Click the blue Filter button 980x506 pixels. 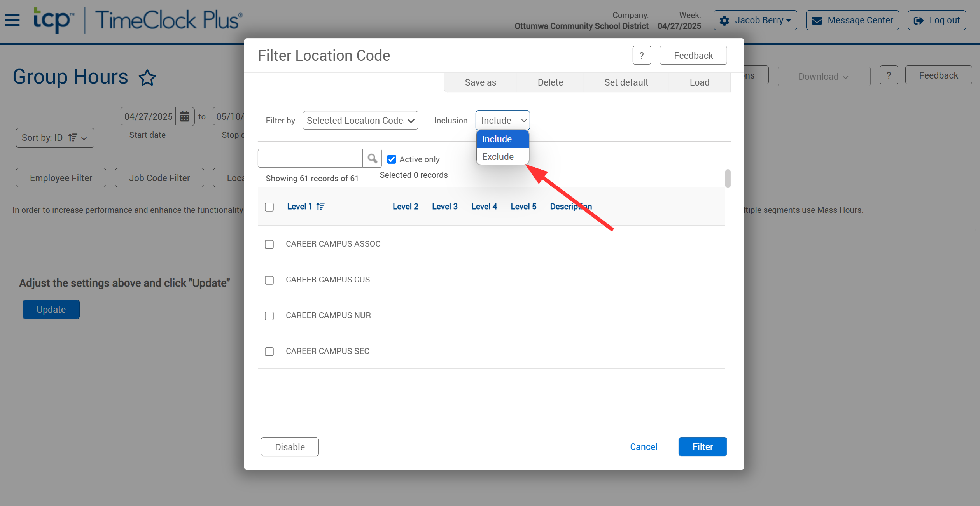tap(702, 447)
